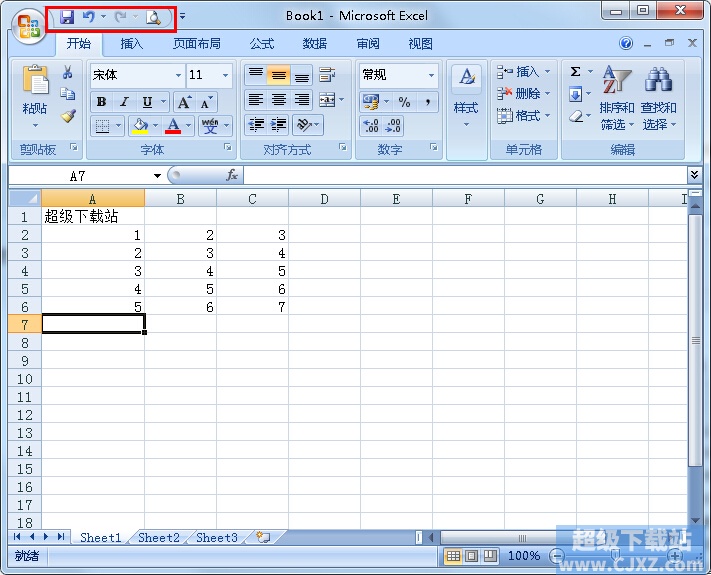Click the Select All corner button
Viewport: 711px width, 575px height.
point(25,198)
